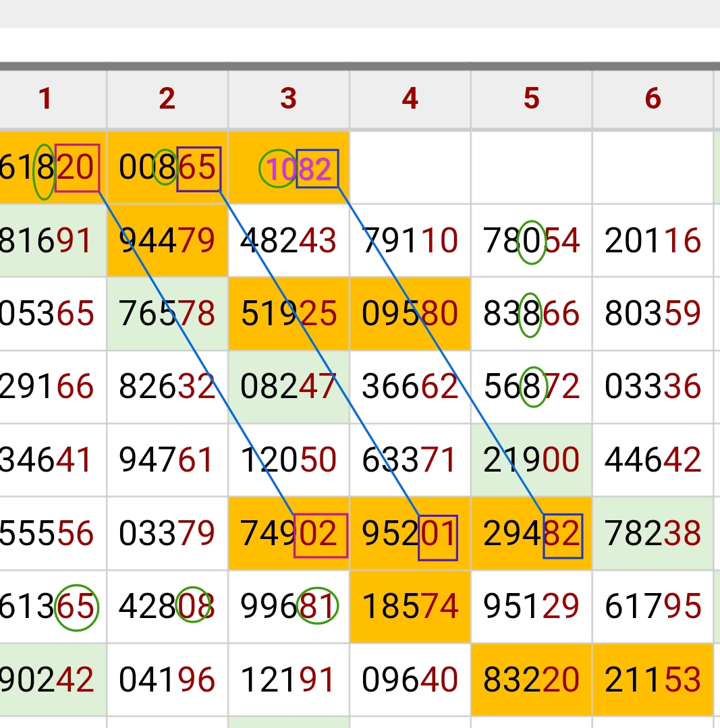Click the orange cell 95201
Image resolution: width=720 pixels, height=728 pixels.
click(410, 532)
